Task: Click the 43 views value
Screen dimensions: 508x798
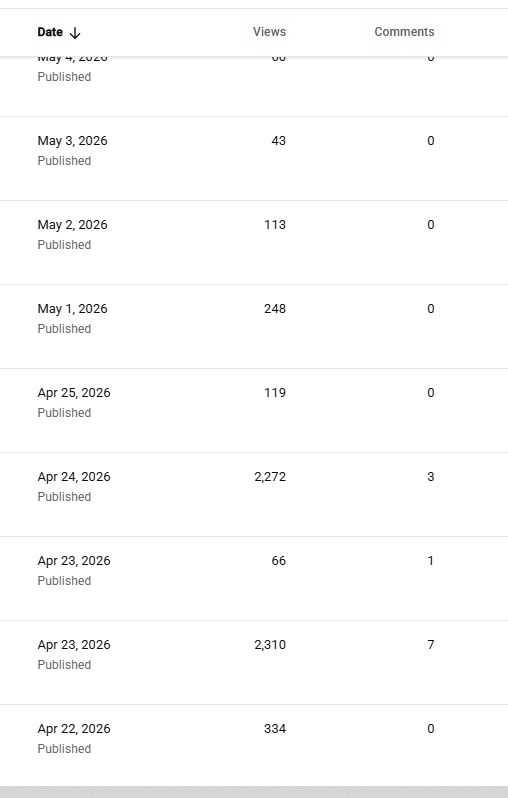Action: tap(278, 141)
